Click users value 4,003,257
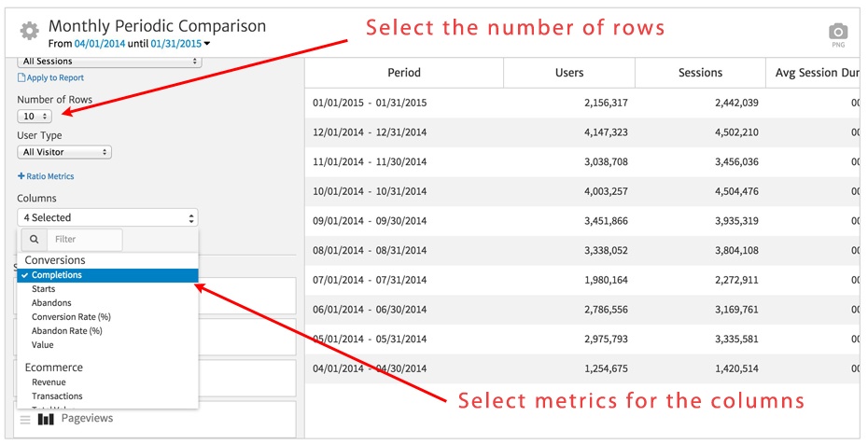868x444 pixels. [x=606, y=192]
